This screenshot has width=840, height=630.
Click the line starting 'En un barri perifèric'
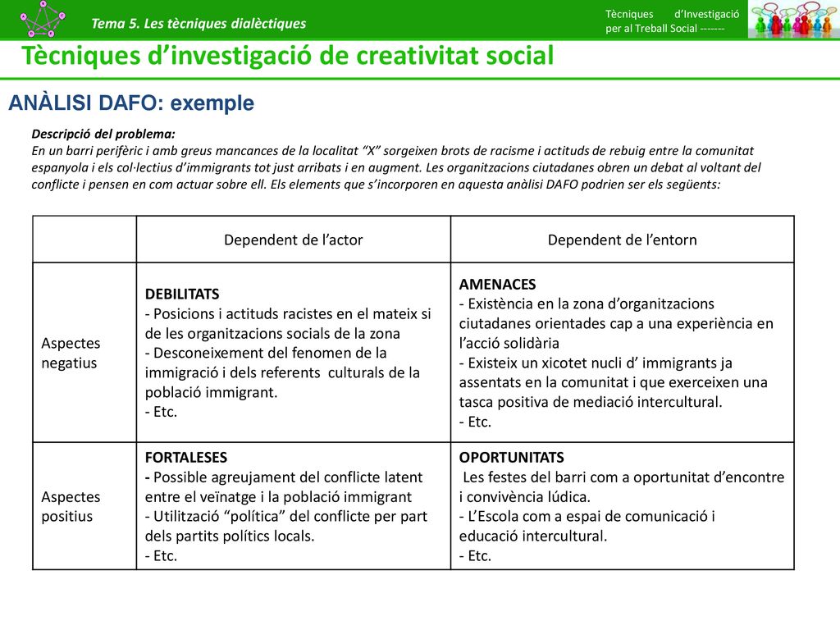[392, 151]
